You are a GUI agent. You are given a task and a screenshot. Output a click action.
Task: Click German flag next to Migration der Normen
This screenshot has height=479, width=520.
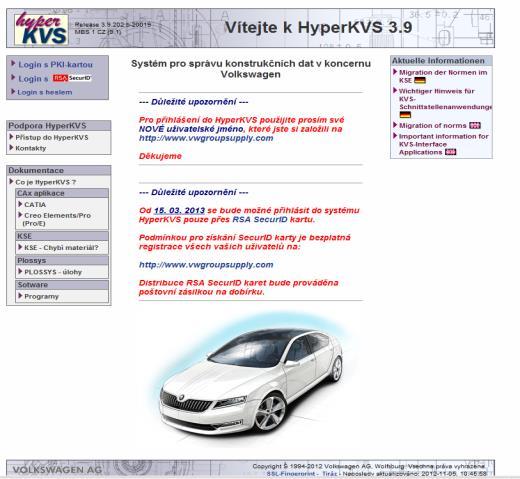(420, 80)
